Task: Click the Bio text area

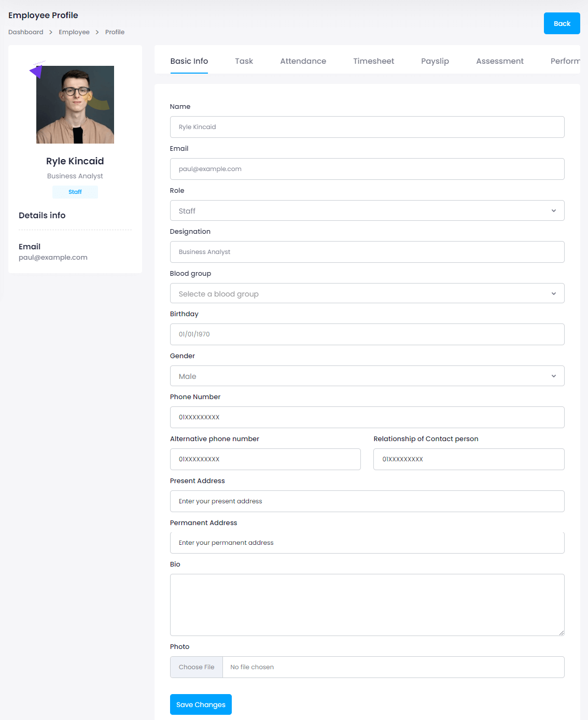Action: 367,604
